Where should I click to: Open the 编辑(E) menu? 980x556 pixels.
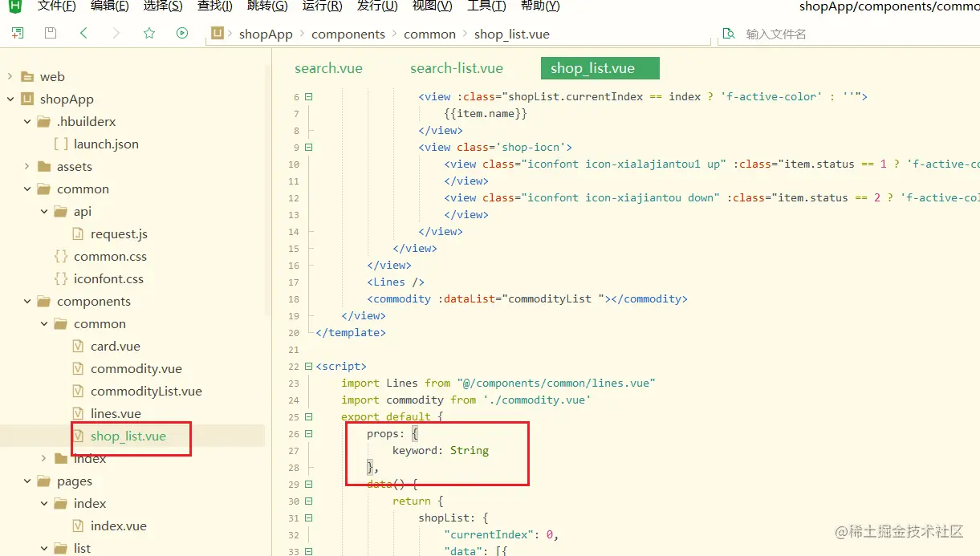click(109, 6)
